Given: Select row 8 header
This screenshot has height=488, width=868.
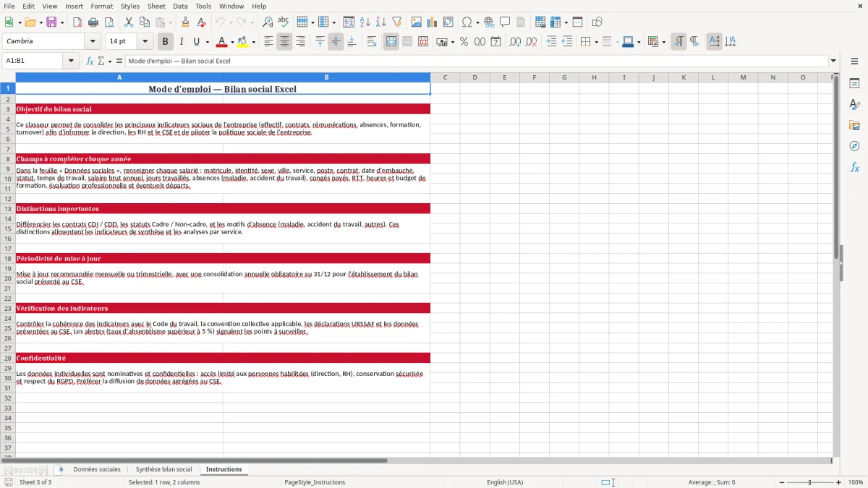Looking at the screenshot, I should pos(8,158).
